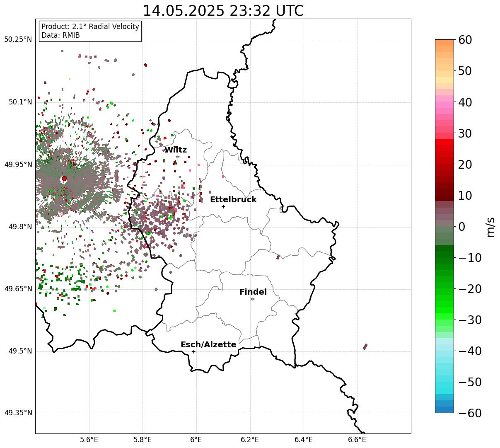Click the 49.65°N latitude label
Screen dimensions: 500x448
pyautogui.click(x=18, y=289)
